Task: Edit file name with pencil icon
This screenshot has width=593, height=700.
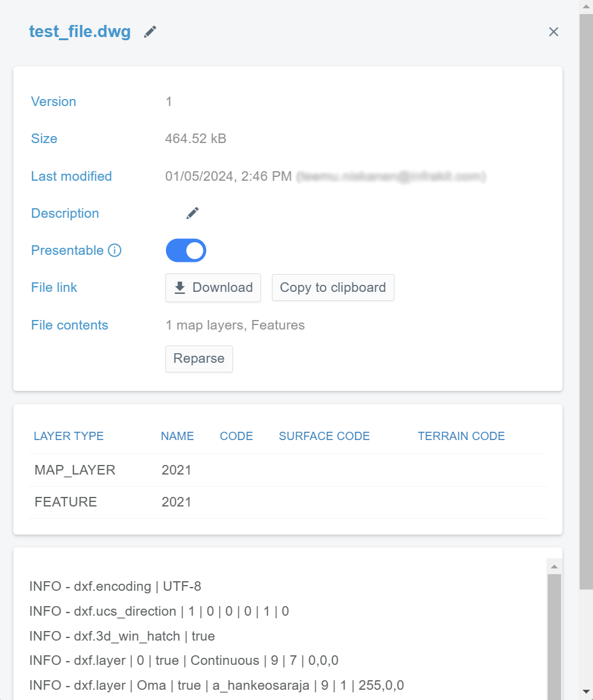Action: (x=150, y=32)
